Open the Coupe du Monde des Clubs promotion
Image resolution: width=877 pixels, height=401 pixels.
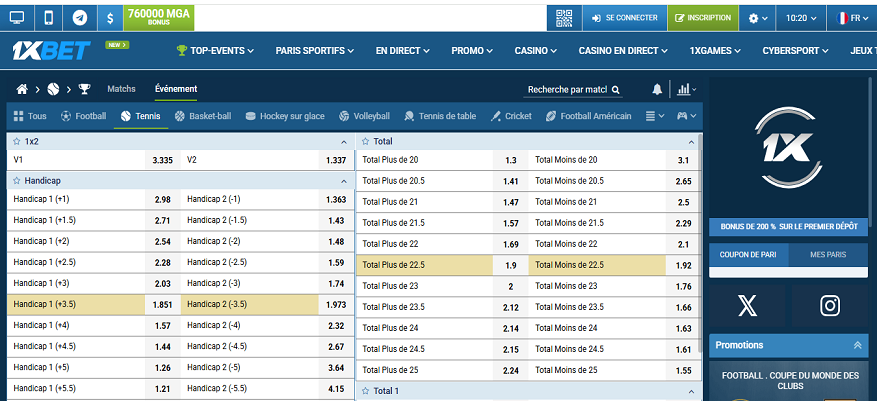789,381
